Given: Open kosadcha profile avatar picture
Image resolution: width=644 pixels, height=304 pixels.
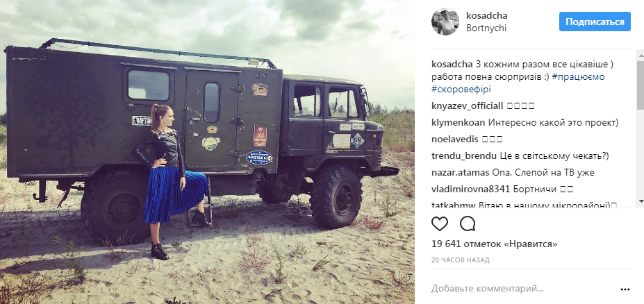Looking at the screenshot, I should click(x=445, y=22).
